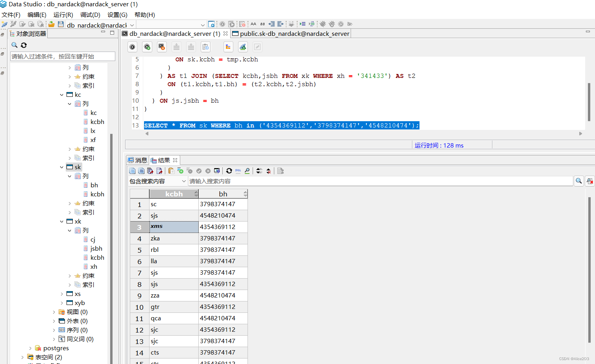Click the result encoding icon
Screen dimensions: 595x364
tap(281, 171)
